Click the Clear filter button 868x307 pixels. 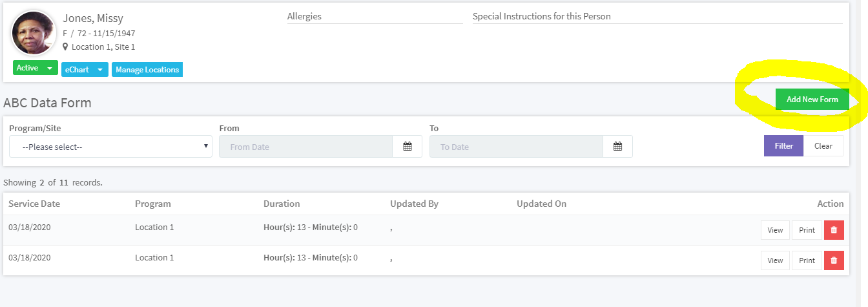point(823,146)
